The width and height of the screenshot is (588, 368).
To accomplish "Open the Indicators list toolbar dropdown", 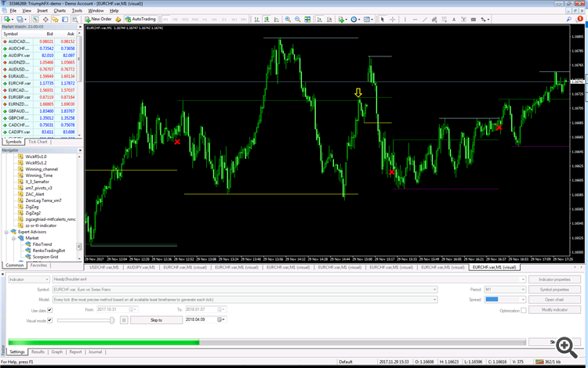I will (x=342, y=19).
